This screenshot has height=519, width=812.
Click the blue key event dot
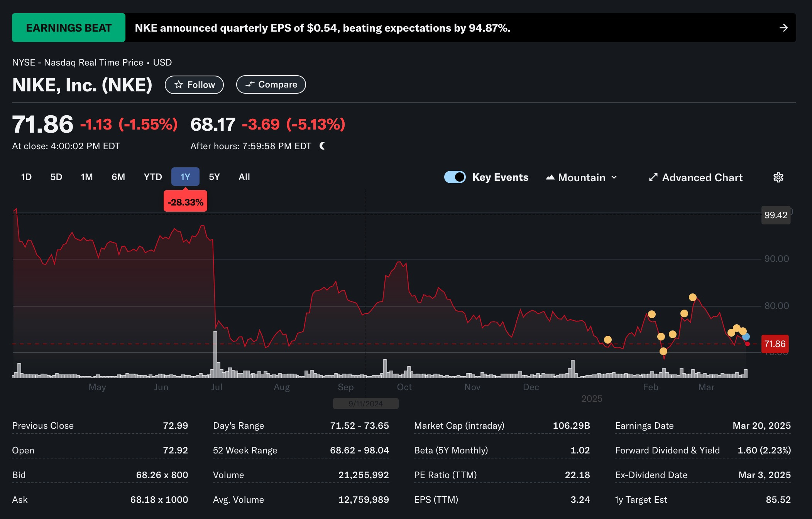[x=746, y=337]
